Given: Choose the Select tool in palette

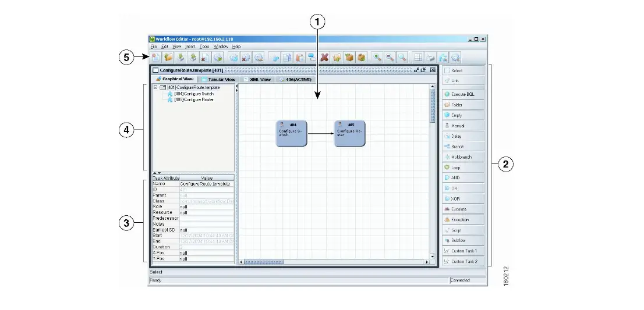Looking at the screenshot, I should point(463,70).
